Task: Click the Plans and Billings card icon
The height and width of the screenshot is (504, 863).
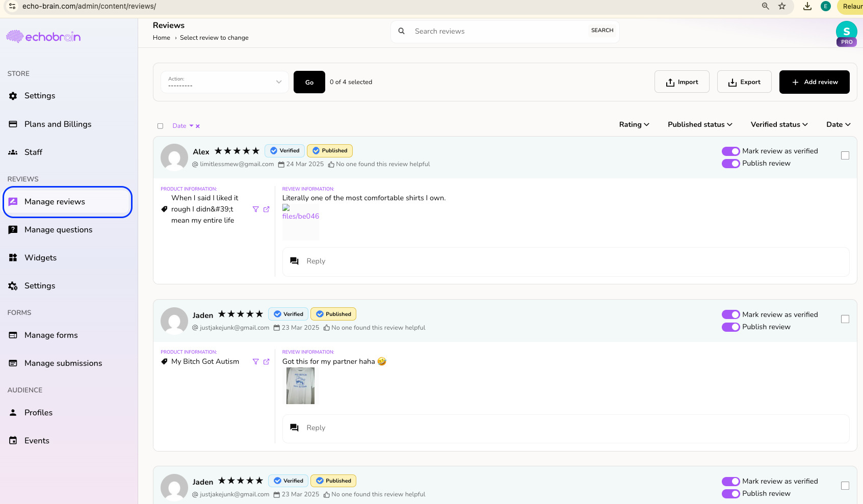Action: point(13,124)
